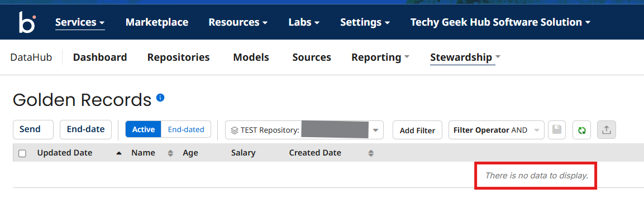Open the Repositories tab
The height and width of the screenshot is (223, 644).
(178, 57)
